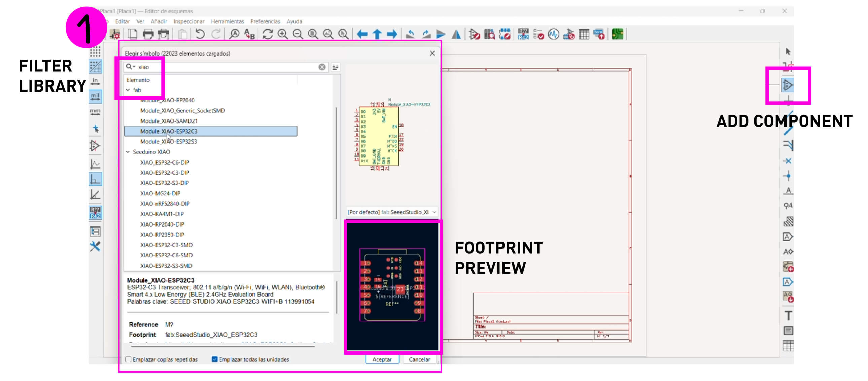The image size is (868, 381).
Task: Select XIAO-nRF52840-DIP entry
Action: 165,204
